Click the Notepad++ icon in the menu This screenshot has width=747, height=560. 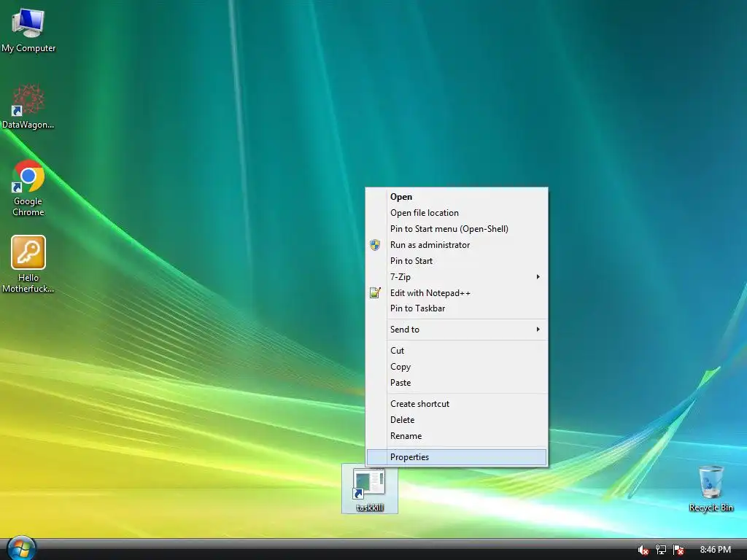pyautogui.click(x=375, y=293)
